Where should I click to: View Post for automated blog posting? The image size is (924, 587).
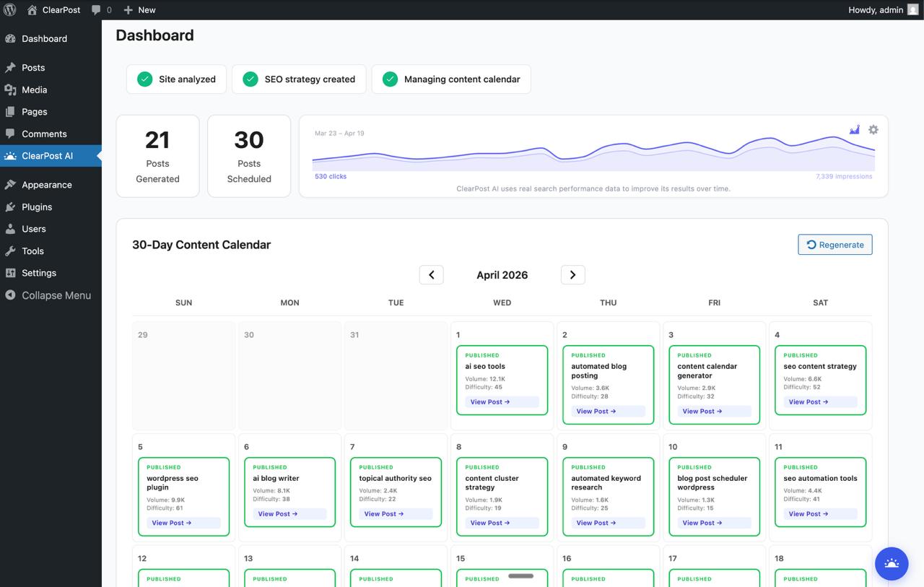tap(608, 412)
